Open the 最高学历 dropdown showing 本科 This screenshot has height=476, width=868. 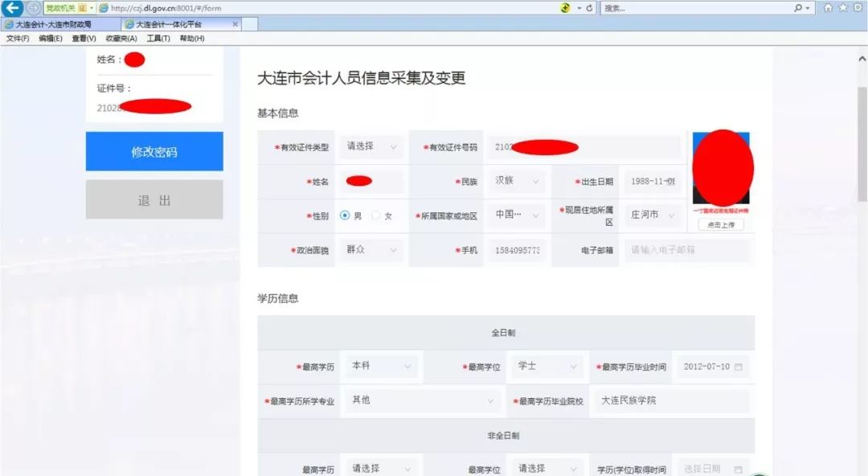pos(379,365)
